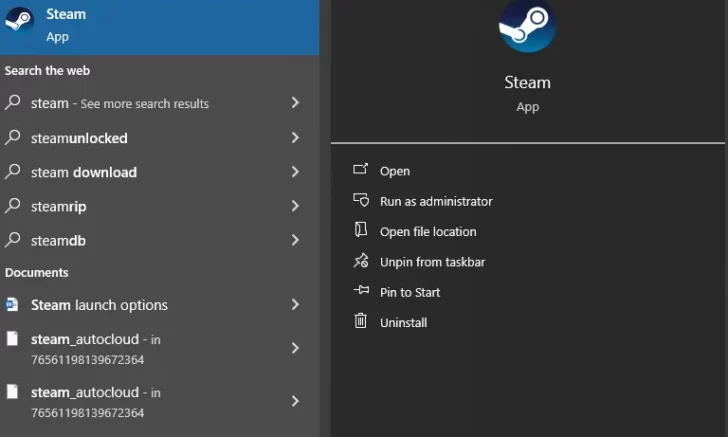
Task: Expand the steamrip suggestion arrow
Action: click(295, 206)
